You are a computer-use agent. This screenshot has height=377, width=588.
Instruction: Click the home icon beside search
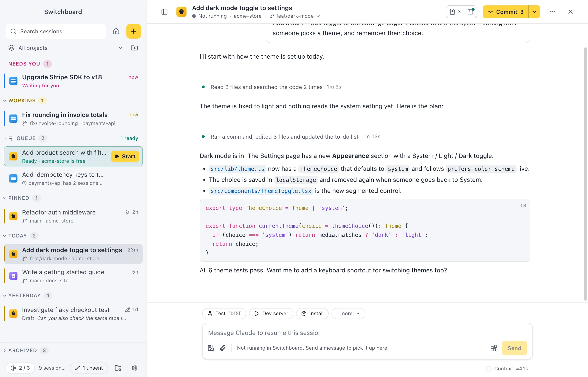(116, 31)
